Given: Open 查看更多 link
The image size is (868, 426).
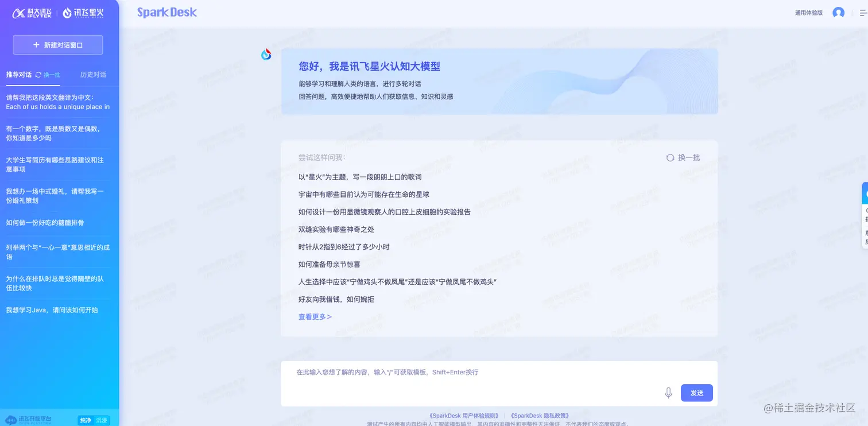Looking at the screenshot, I should (315, 317).
